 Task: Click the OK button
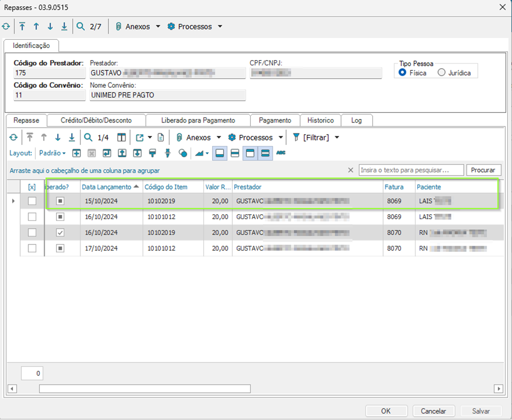coord(386,411)
